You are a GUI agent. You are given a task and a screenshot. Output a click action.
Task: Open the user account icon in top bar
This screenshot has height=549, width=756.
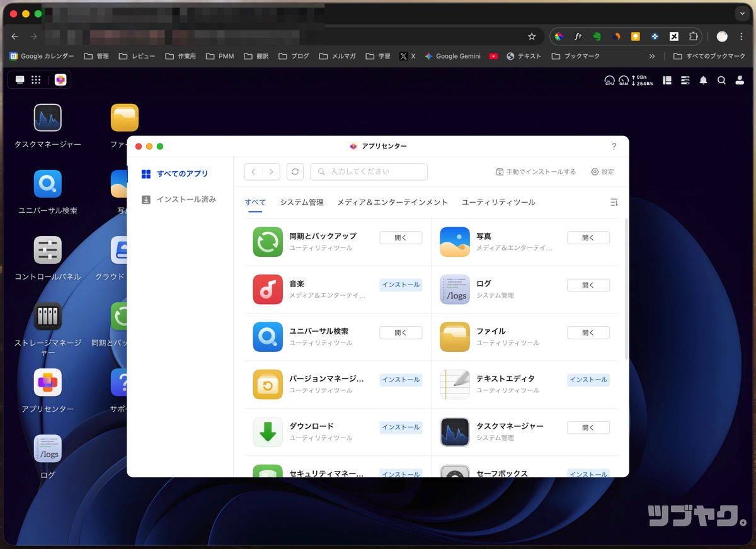pos(740,80)
